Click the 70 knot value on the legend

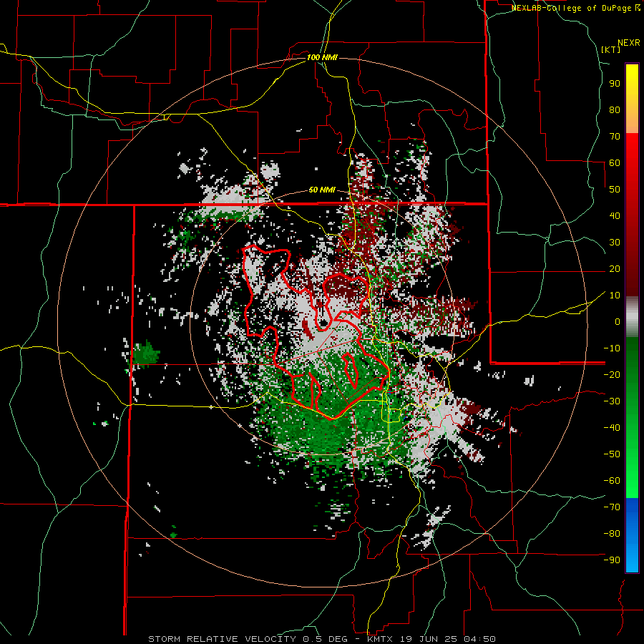click(x=615, y=137)
